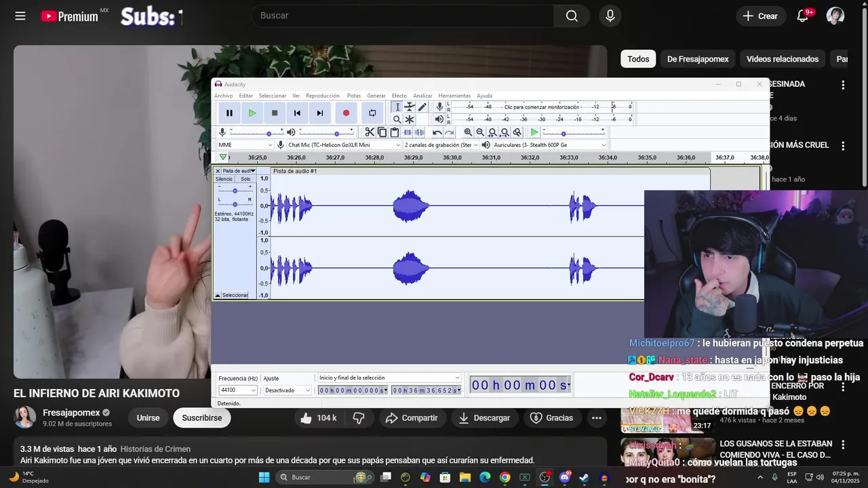Start playback with the green Play button

coord(252,113)
